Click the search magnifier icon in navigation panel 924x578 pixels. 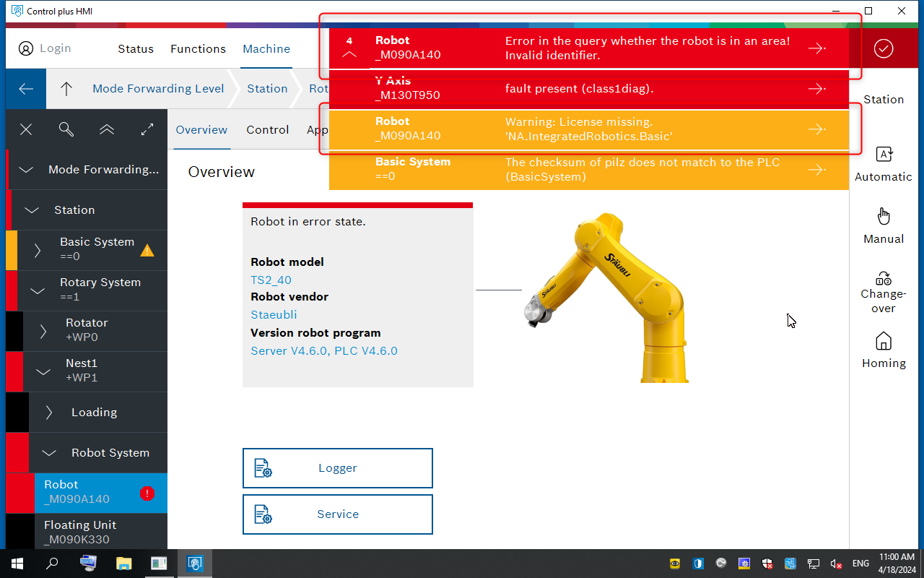coord(66,129)
